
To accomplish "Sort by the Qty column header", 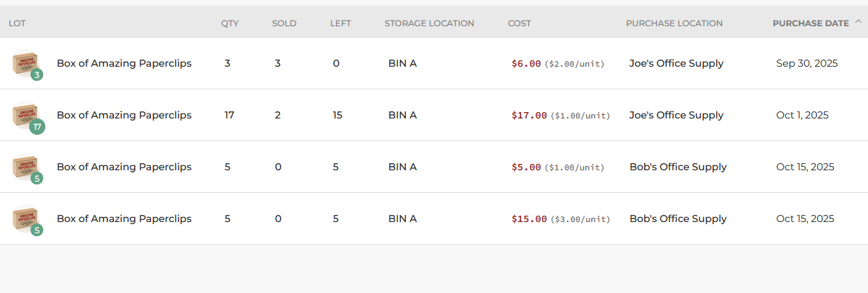I will pos(230,23).
